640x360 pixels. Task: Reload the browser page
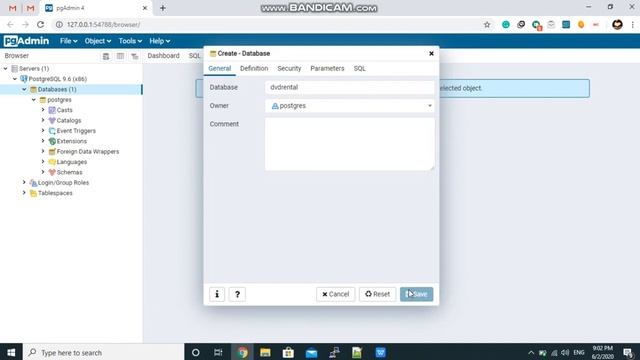[x=40, y=24]
